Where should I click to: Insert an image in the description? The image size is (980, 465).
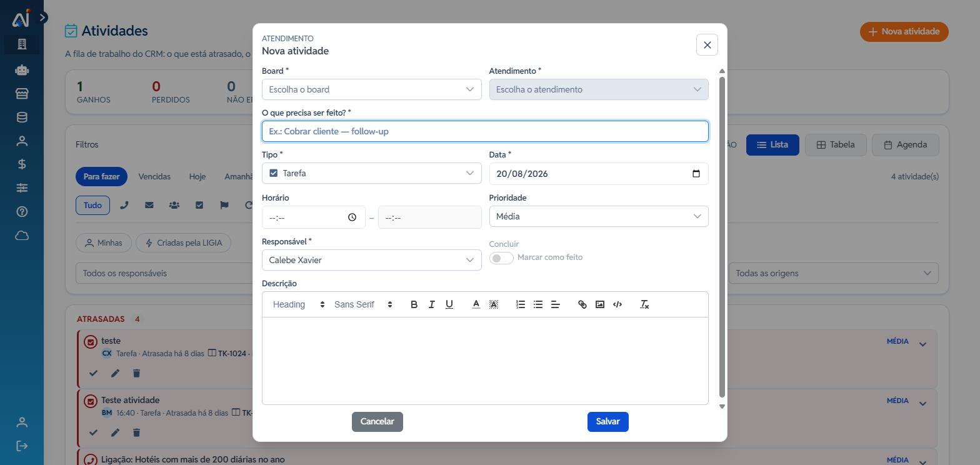(x=600, y=304)
